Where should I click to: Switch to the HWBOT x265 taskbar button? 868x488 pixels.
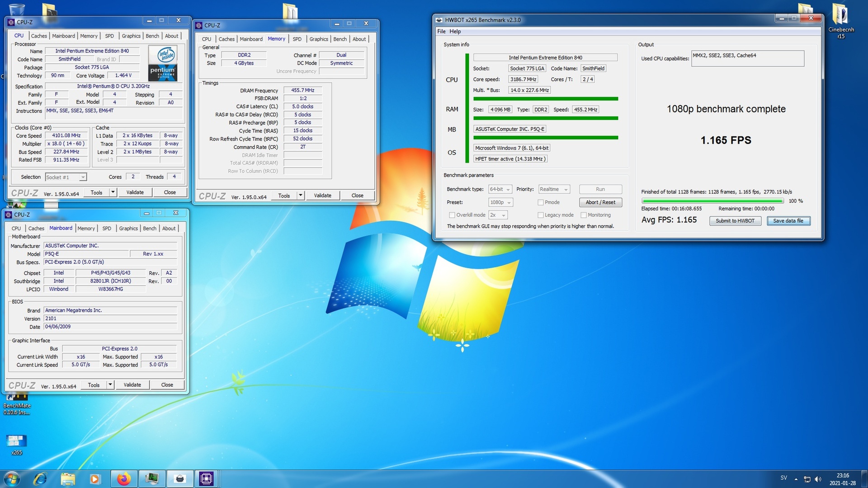coord(180,479)
